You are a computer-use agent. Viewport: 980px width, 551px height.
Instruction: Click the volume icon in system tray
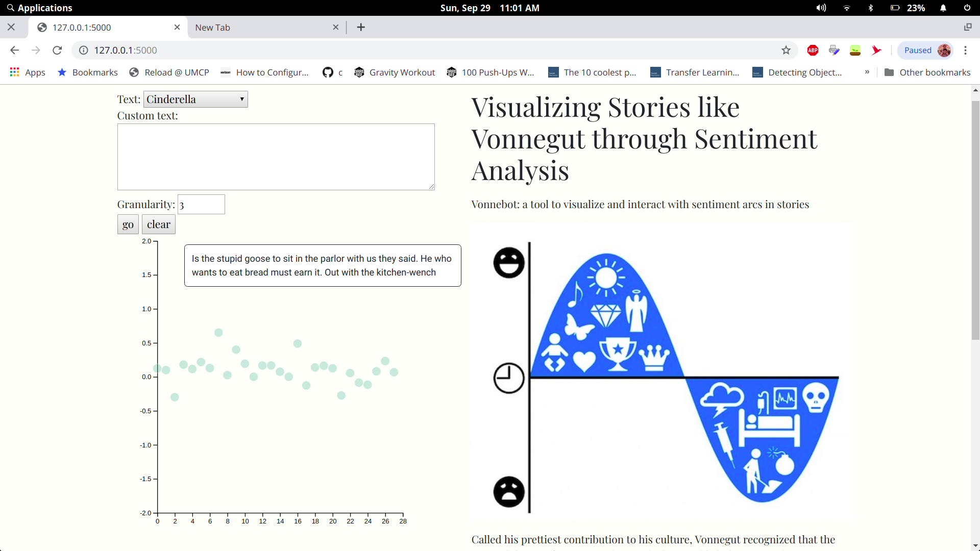[821, 8]
